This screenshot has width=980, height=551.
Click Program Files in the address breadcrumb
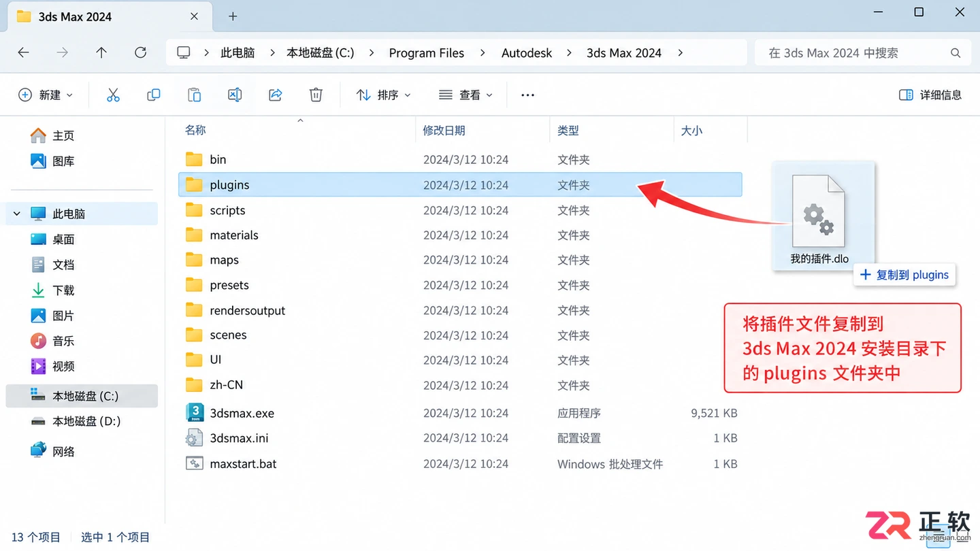427,53
